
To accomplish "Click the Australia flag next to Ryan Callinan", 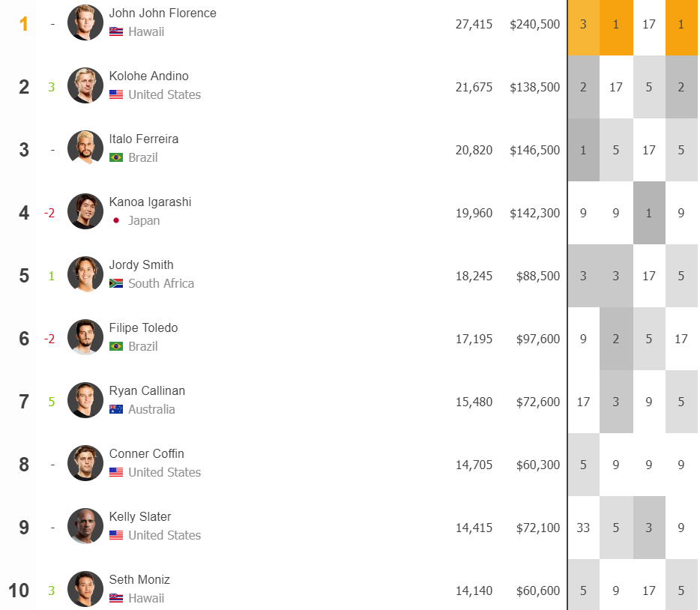I will coord(116,409).
